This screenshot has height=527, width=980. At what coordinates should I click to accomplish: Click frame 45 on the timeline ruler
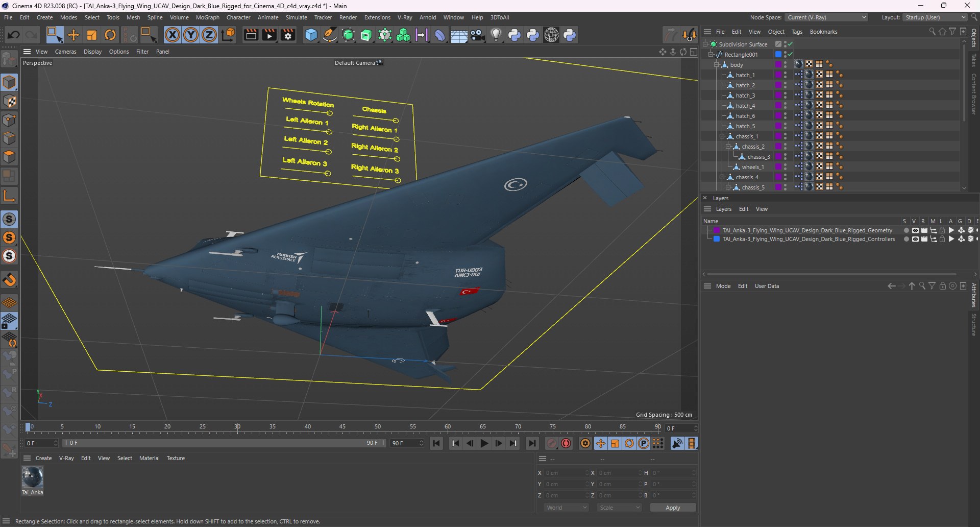[342, 427]
